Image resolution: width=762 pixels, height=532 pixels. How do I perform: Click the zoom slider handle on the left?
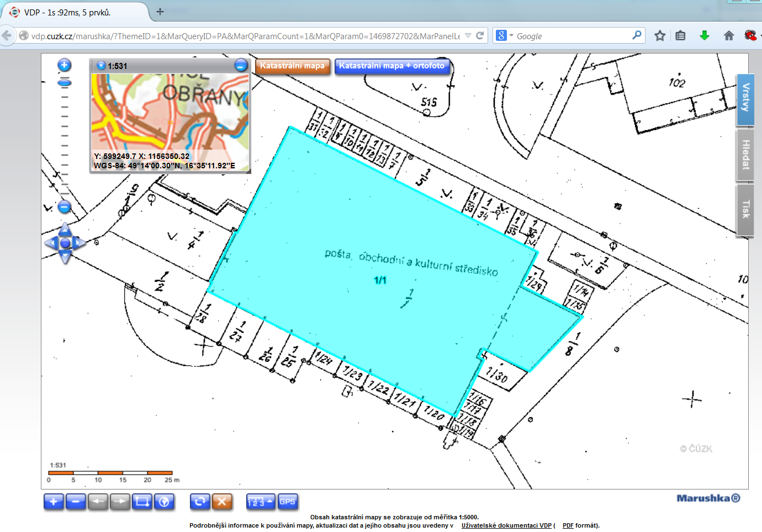point(65,83)
